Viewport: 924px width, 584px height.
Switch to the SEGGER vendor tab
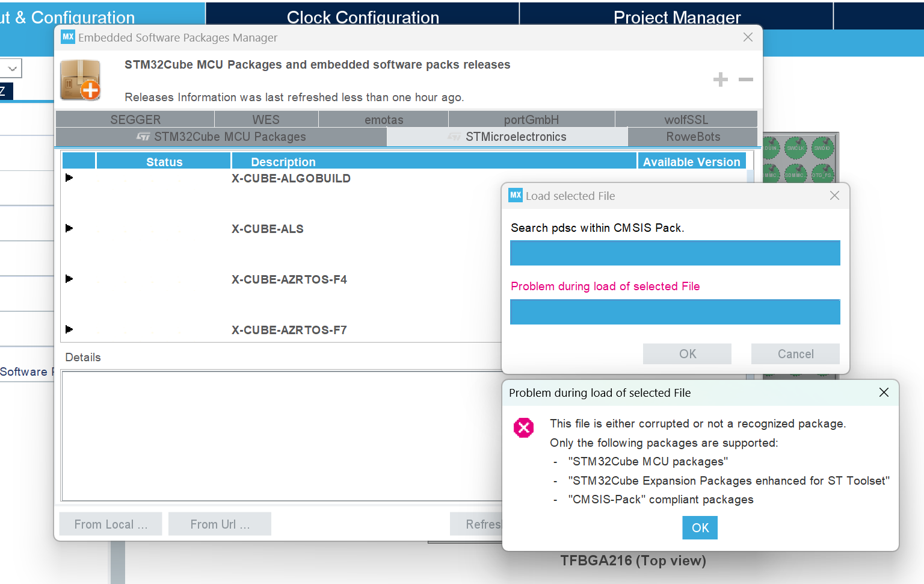click(135, 119)
